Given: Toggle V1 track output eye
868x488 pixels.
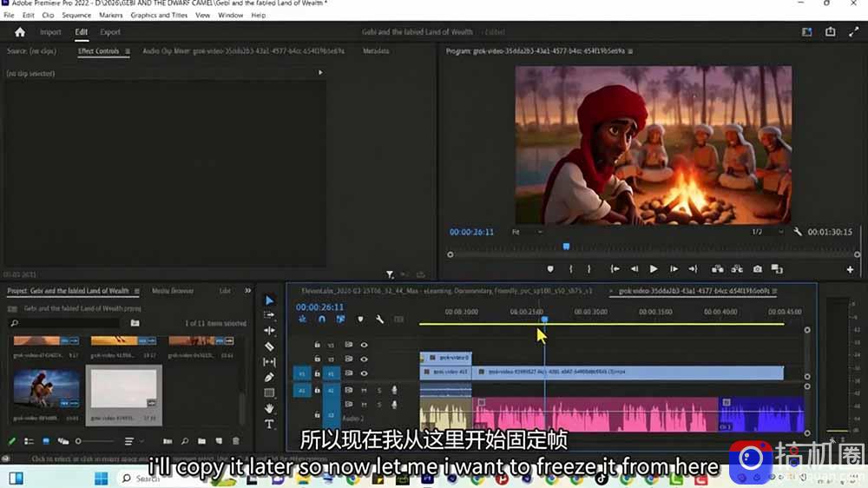Looking at the screenshot, I should (364, 373).
